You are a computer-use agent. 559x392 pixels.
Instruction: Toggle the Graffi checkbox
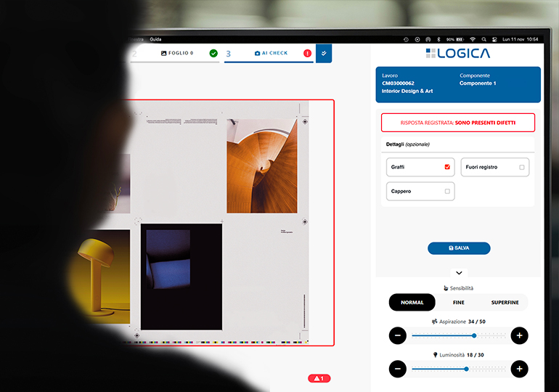[x=447, y=167]
